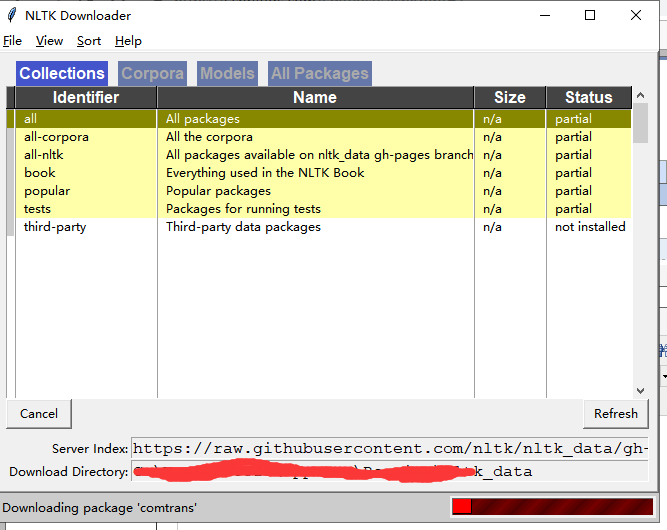Click the 'not installed' status cell
This screenshot has height=530, width=667.
coord(590,227)
